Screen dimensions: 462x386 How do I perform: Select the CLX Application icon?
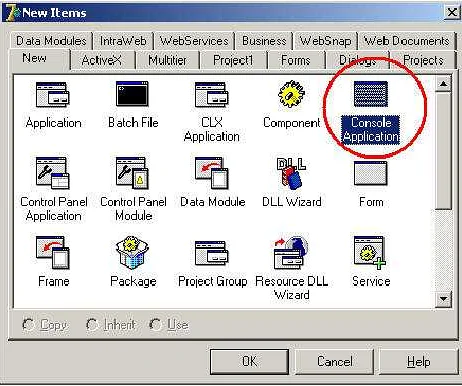(212, 94)
